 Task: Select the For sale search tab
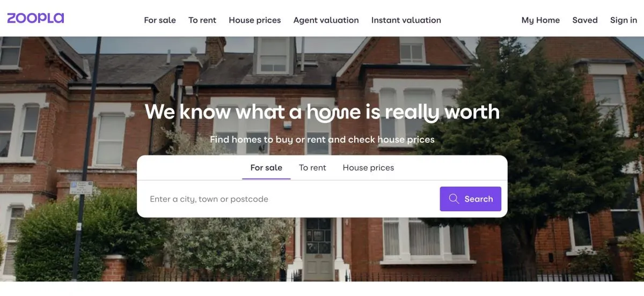click(x=266, y=168)
